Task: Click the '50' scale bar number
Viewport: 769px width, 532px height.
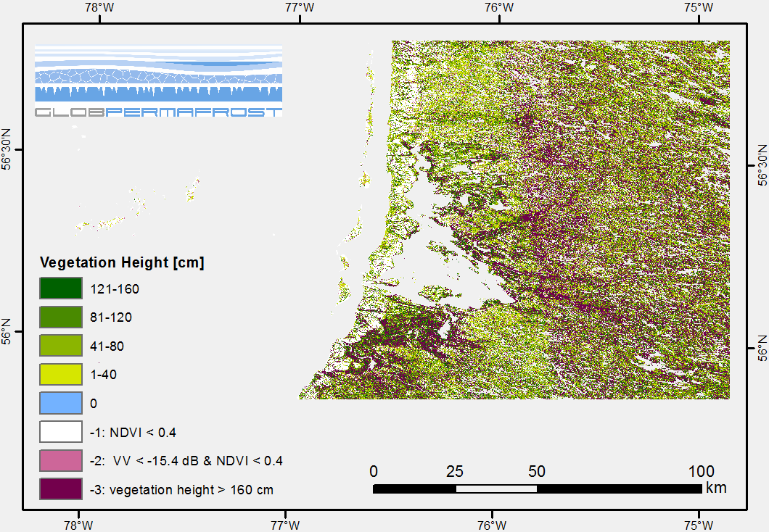Action: click(x=537, y=471)
